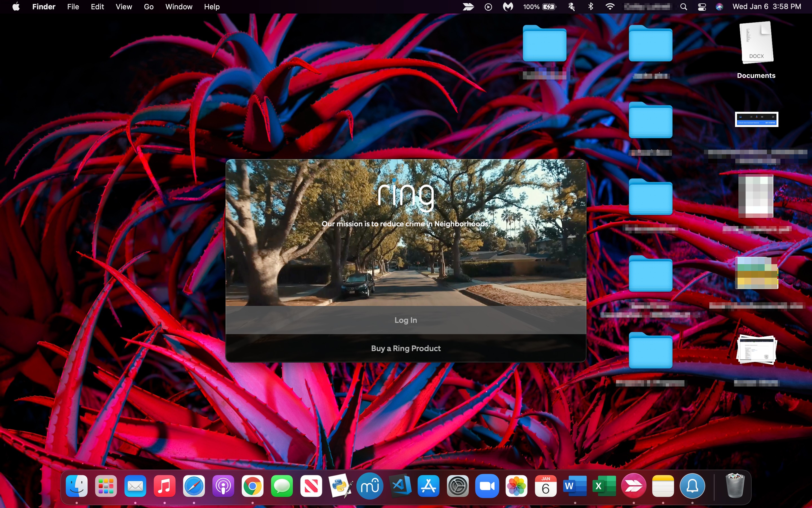The image size is (812, 508).
Task: Open Photos from the Dock
Action: [x=516, y=486]
